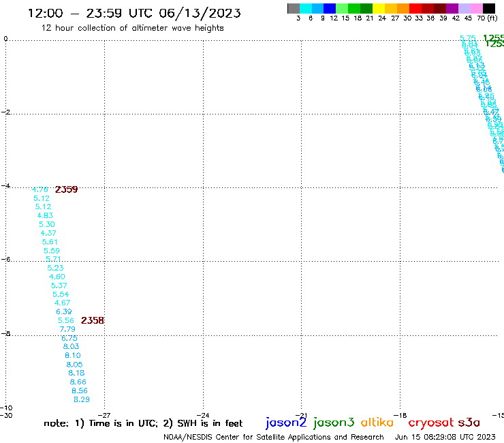Click the wave height value '4.60'
Viewport: 504px width, 443px height.
[x=57, y=277]
